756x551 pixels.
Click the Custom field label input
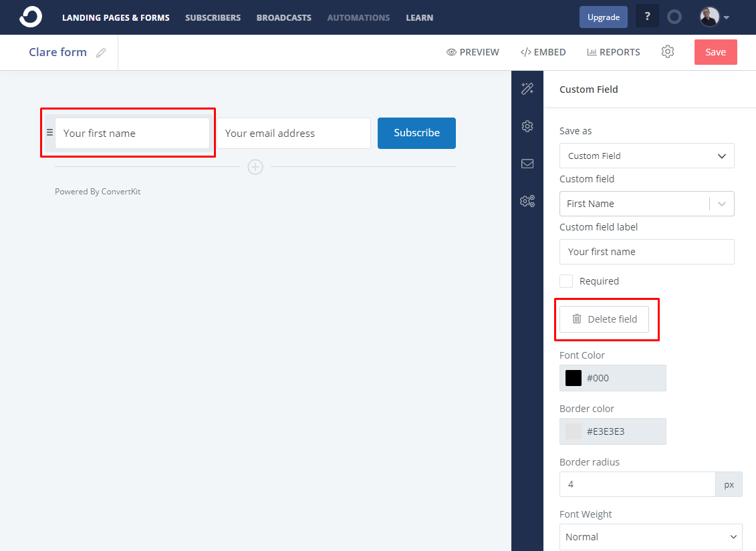pyautogui.click(x=646, y=252)
